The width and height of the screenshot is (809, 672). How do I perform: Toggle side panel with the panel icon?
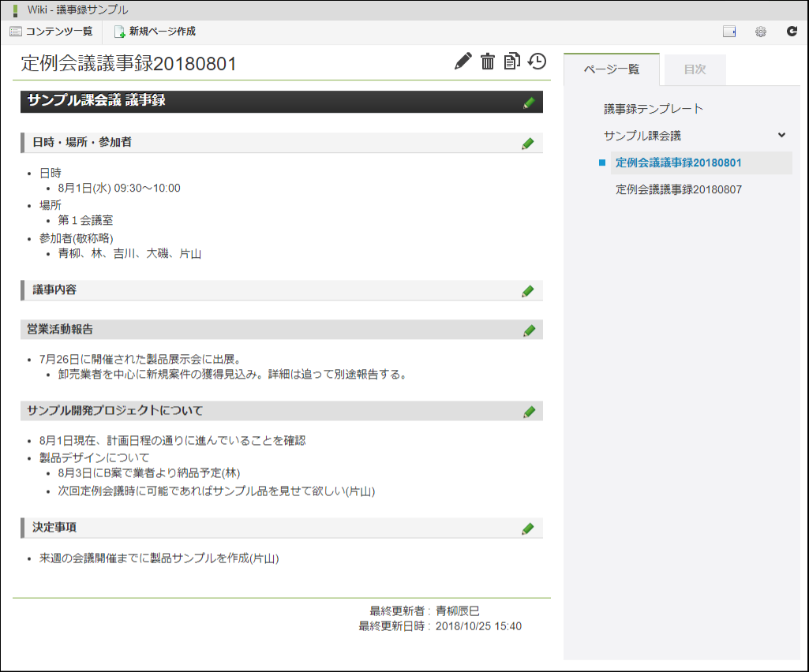click(x=729, y=32)
